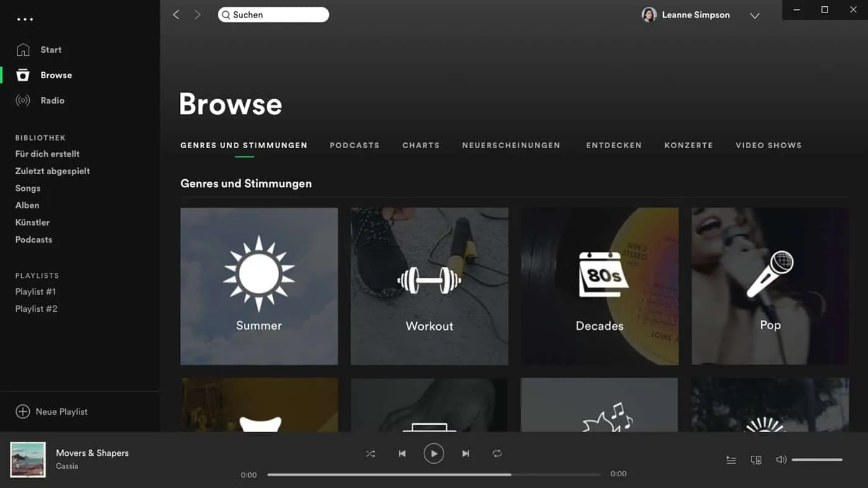868x488 pixels.
Task: Open Playlist #1 in the sidebar
Action: coord(35,291)
